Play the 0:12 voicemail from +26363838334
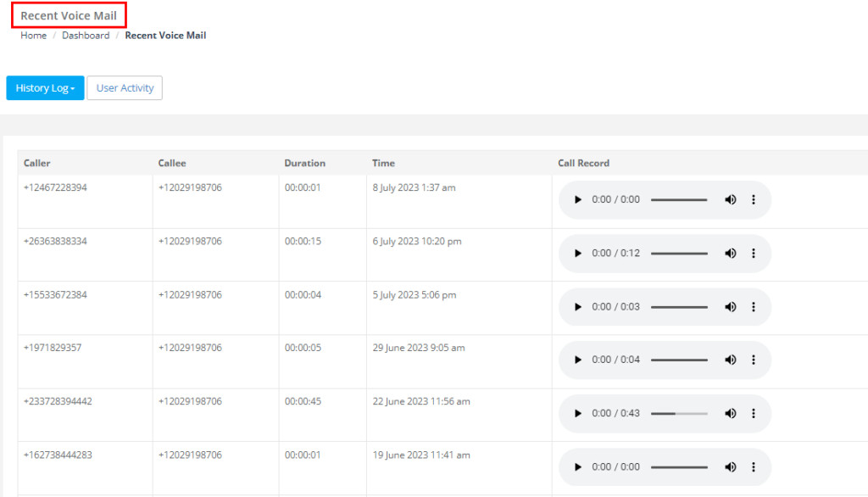Screen dimensions: 868x497 577,254
